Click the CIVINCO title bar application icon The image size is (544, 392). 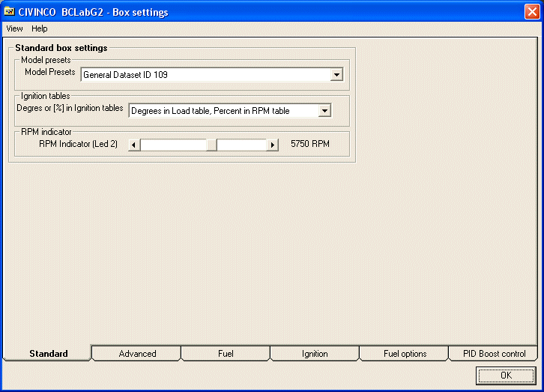tap(9, 11)
